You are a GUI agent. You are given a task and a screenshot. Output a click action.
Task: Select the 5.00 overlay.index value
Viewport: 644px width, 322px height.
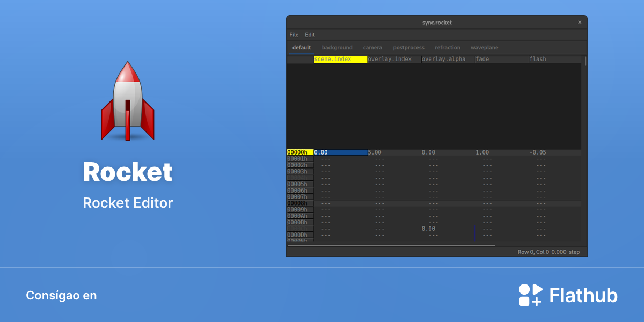tap(375, 152)
